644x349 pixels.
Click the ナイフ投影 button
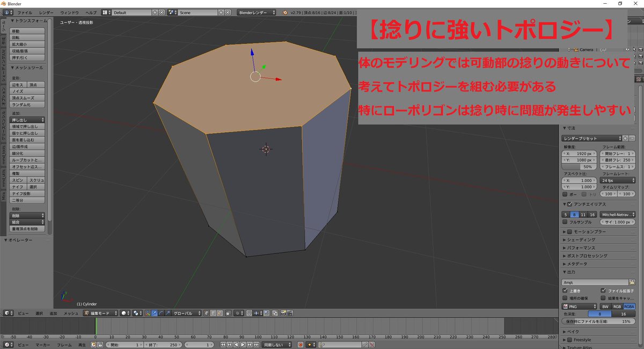(27, 193)
